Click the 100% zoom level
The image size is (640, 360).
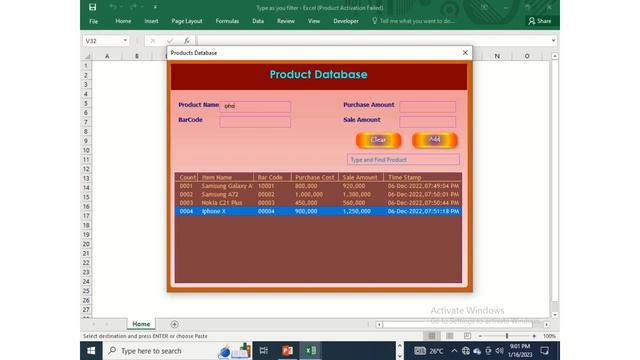pyautogui.click(x=549, y=336)
